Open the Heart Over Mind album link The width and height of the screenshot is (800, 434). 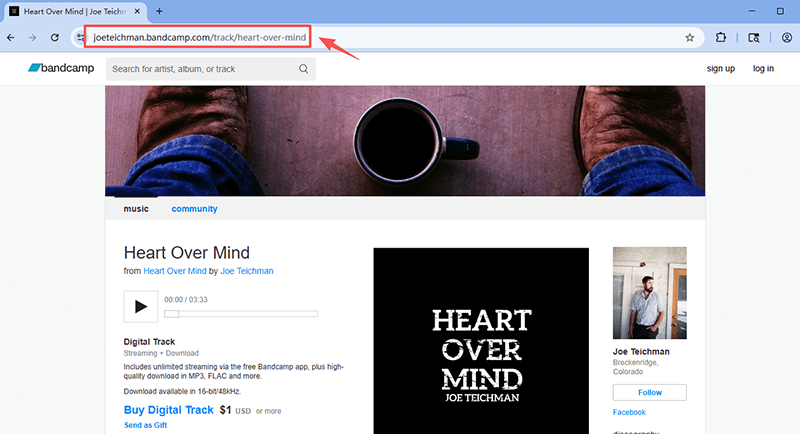[x=175, y=271]
